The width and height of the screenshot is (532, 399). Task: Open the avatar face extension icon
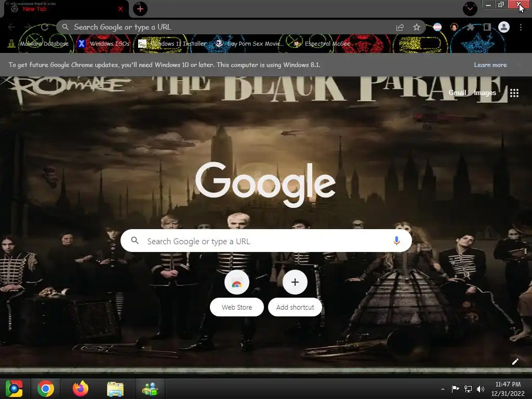click(454, 27)
